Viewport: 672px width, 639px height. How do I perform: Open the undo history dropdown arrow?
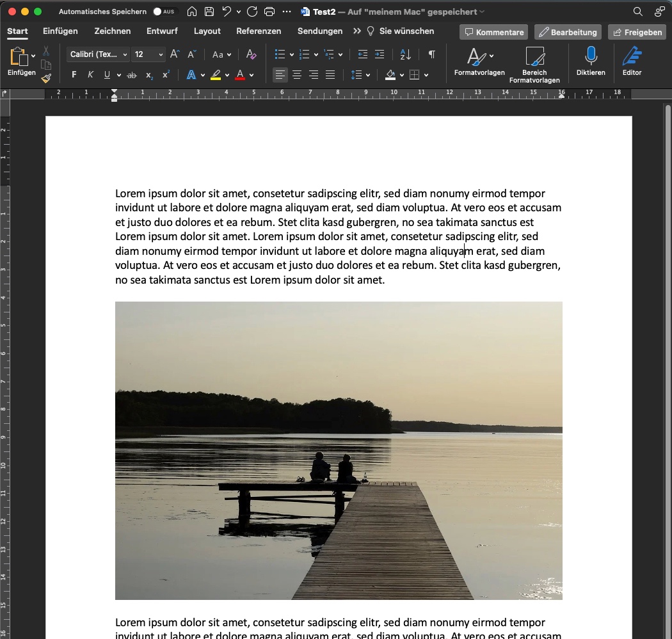coord(238,12)
